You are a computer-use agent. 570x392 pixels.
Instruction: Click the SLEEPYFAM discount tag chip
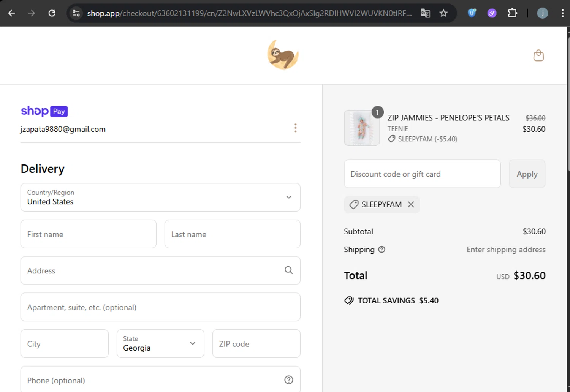382,204
